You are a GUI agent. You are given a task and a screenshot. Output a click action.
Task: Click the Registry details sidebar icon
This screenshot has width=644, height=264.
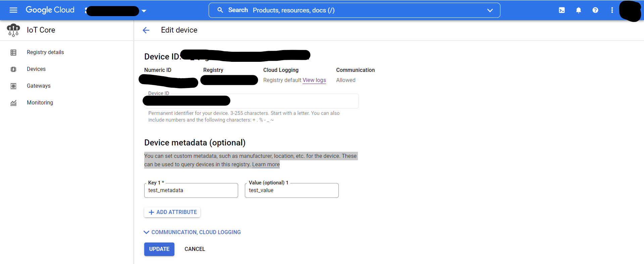click(13, 52)
